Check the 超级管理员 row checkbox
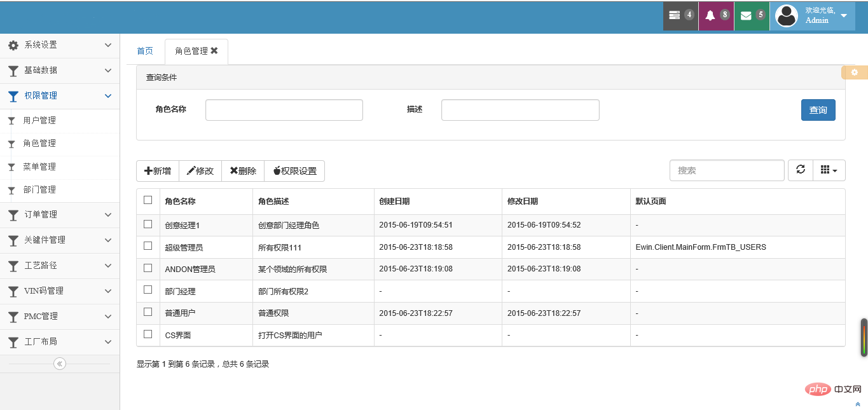Viewport: 868px width, 410px height. (x=148, y=245)
